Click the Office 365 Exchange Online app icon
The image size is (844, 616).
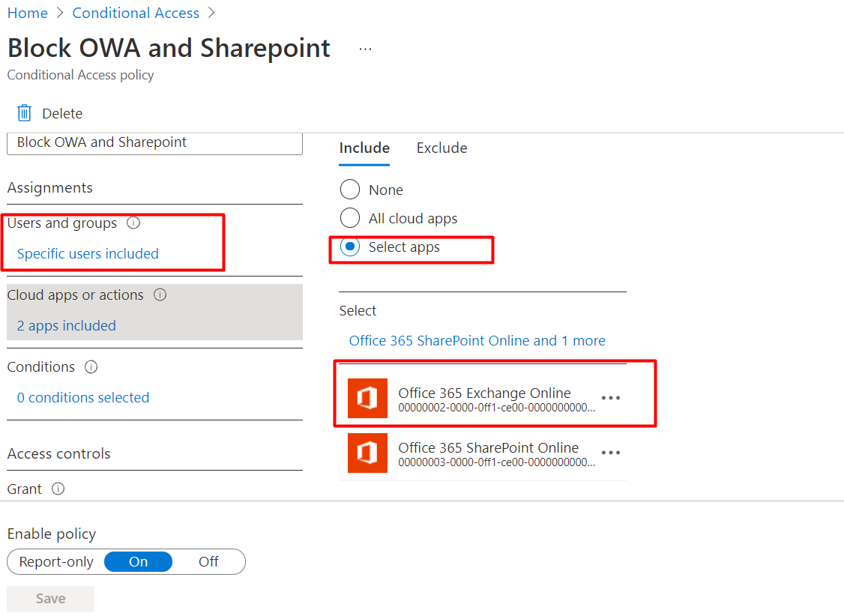[x=367, y=398]
